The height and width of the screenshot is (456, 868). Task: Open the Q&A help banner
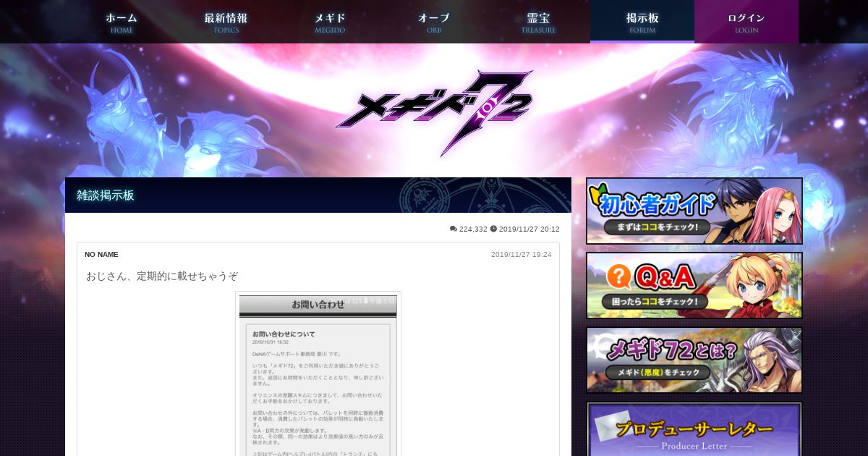coord(694,285)
